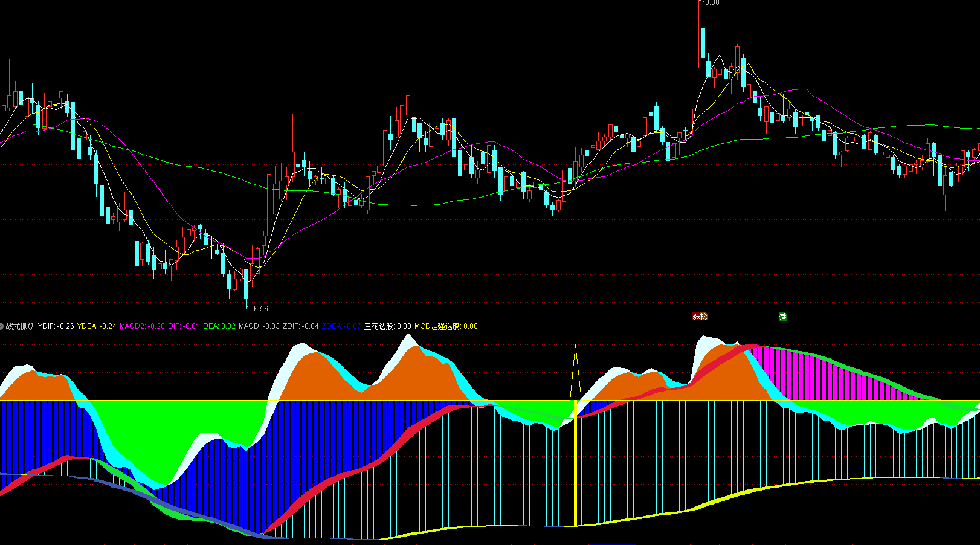Click the 8.80 high price label
The width and height of the screenshot is (980, 545).
click(712, 3)
